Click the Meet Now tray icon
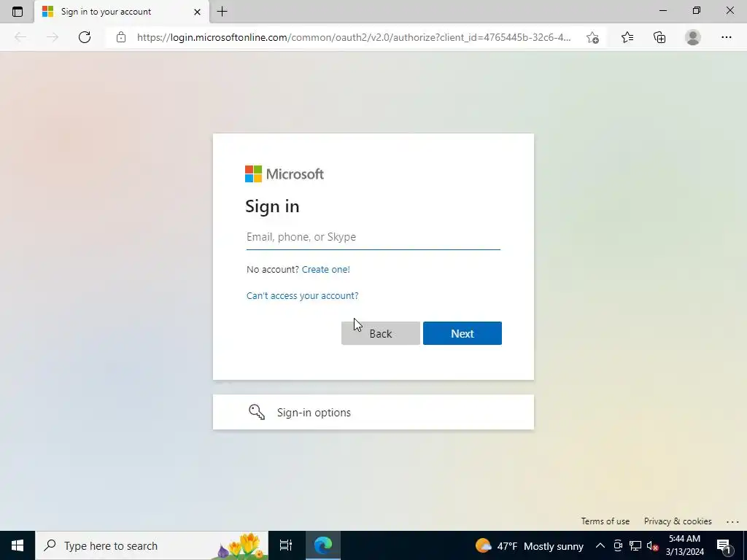Image resolution: width=747 pixels, height=560 pixels. [618, 545]
